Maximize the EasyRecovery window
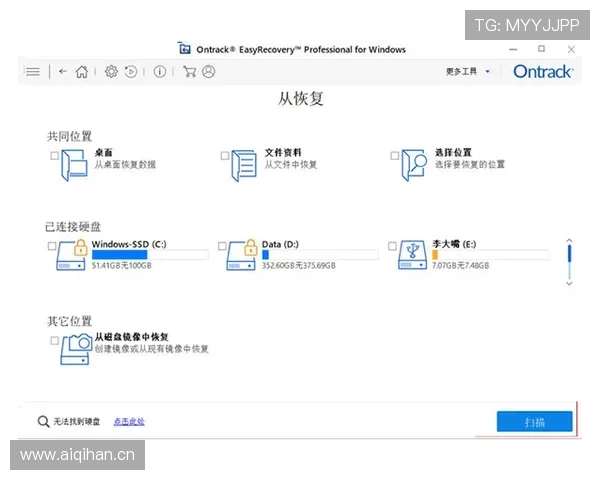This screenshot has height=480, width=600. coord(541,49)
